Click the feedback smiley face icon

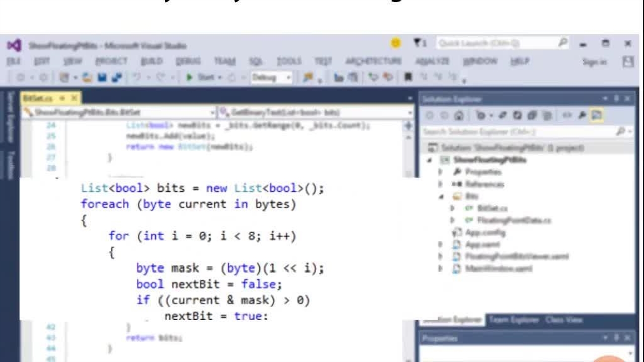(396, 43)
